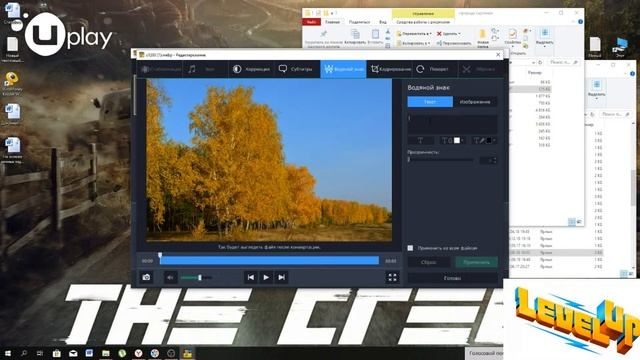This screenshot has height=360, width=640.
Task: Toggle fullscreen preview icon
Action: [392, 278]
